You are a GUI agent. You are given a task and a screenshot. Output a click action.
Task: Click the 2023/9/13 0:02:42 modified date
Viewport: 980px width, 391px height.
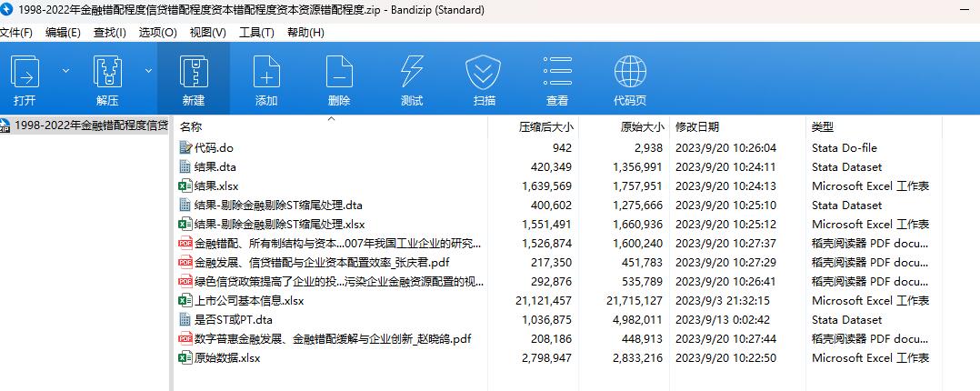[x=723, y=320]
